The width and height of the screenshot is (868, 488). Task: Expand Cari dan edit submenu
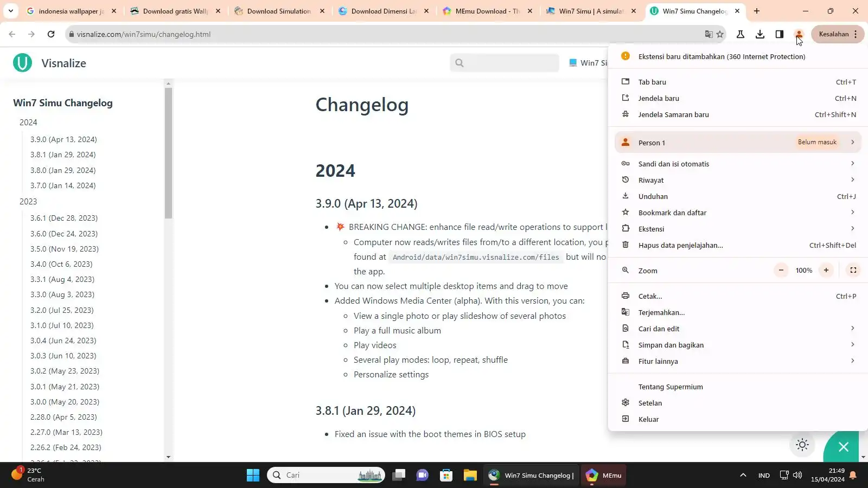[x=738, y=329]
